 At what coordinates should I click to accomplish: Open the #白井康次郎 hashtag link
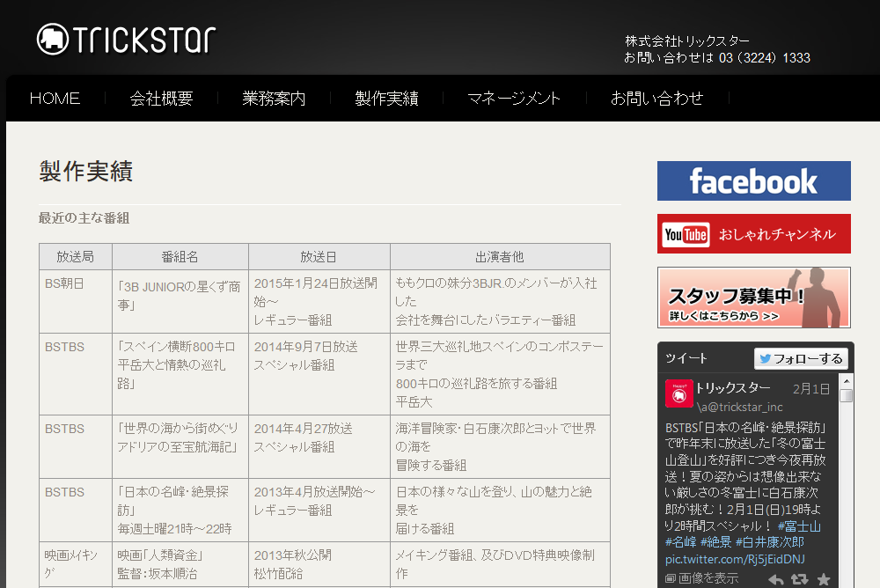[769, 542]
